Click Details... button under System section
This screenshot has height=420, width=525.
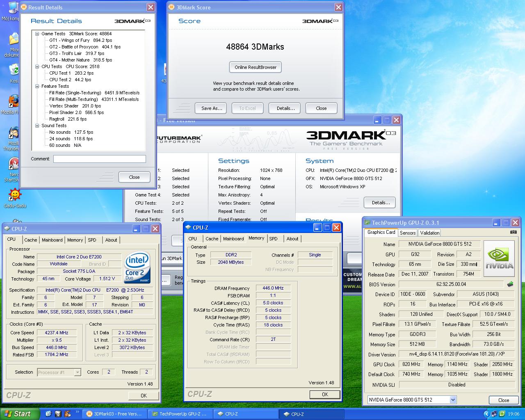click(x=381, y=203)
